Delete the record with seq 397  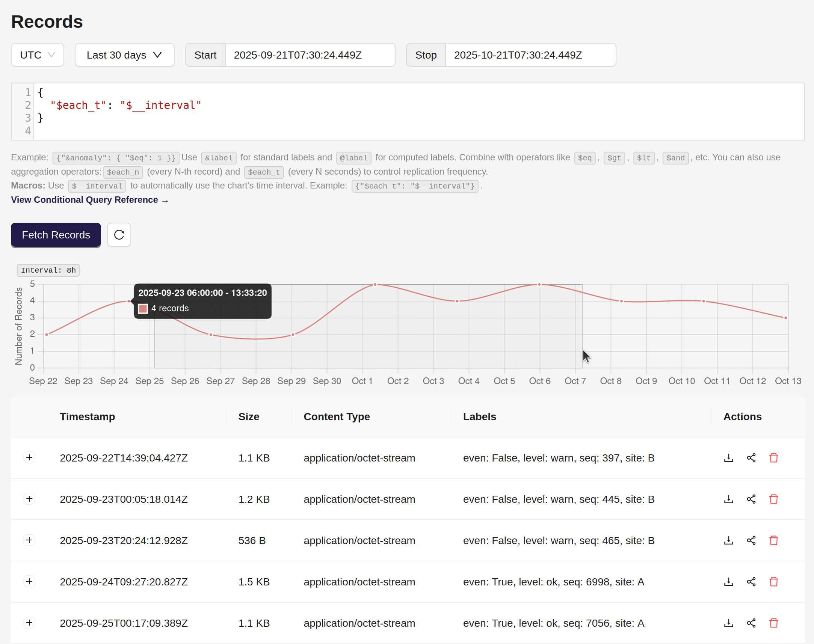pos(773,458)
